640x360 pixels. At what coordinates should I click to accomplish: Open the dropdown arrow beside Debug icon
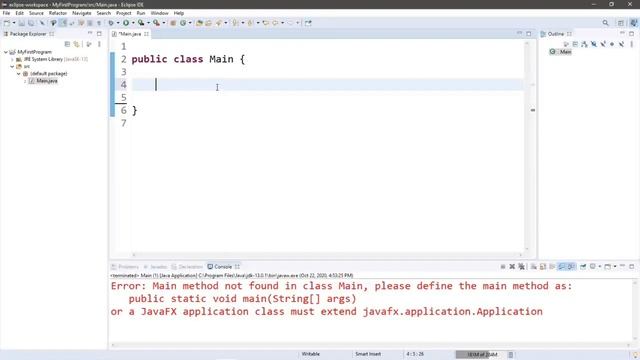pyautogui.click(x=118, y=23)
